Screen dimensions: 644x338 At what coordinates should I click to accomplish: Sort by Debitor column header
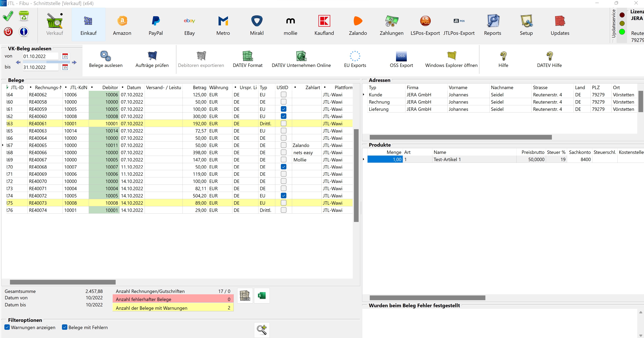pyautogui.click(x=104, y=88)
